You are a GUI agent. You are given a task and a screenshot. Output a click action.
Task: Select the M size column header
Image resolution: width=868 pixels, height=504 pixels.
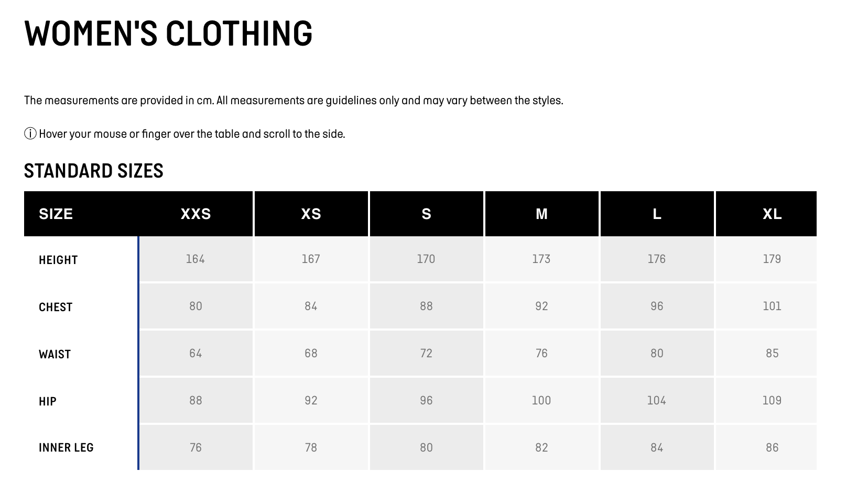[541, 214]
